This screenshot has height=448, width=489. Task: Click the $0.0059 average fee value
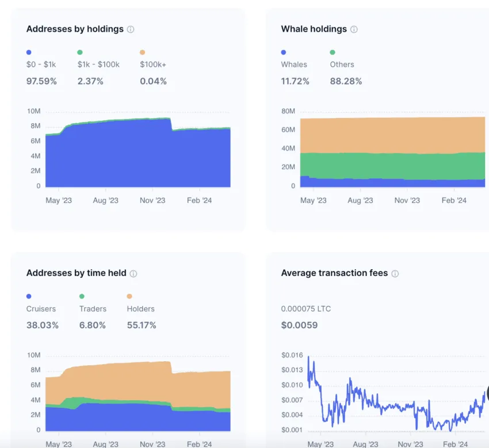pos(299,325)
